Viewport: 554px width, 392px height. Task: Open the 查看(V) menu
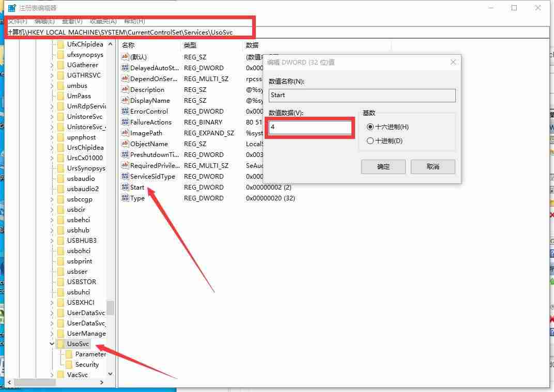coord(72,21)
